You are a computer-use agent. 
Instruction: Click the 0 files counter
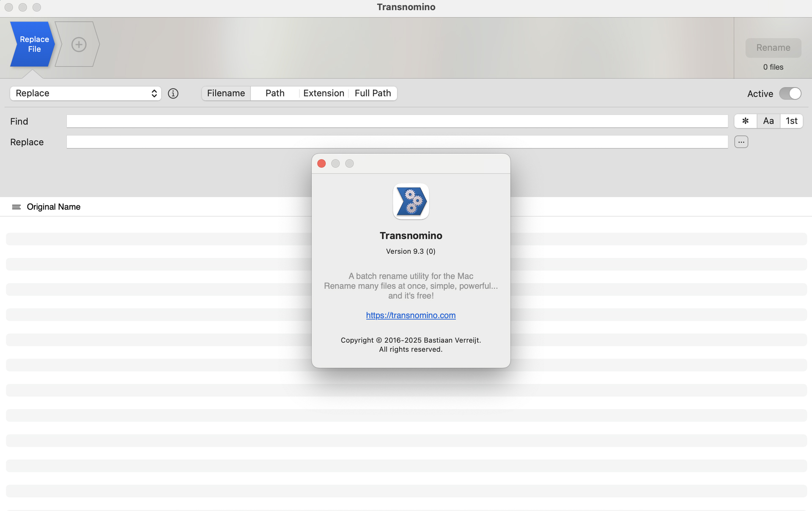coord(773,67)
